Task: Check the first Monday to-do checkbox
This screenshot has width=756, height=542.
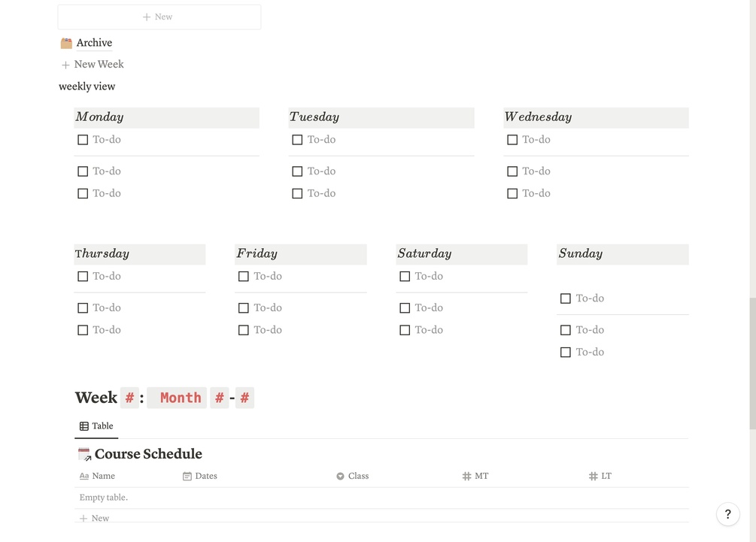Action: 83,140
